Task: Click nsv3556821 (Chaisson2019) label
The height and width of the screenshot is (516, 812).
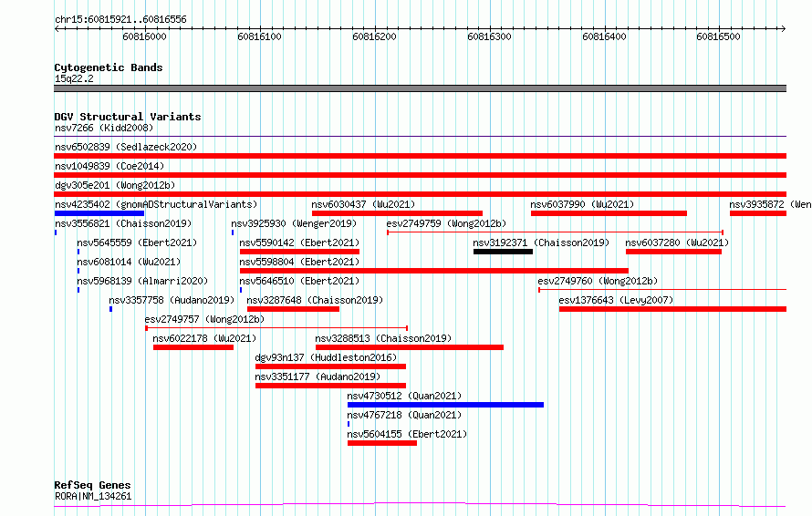Action: pos(123,223)
